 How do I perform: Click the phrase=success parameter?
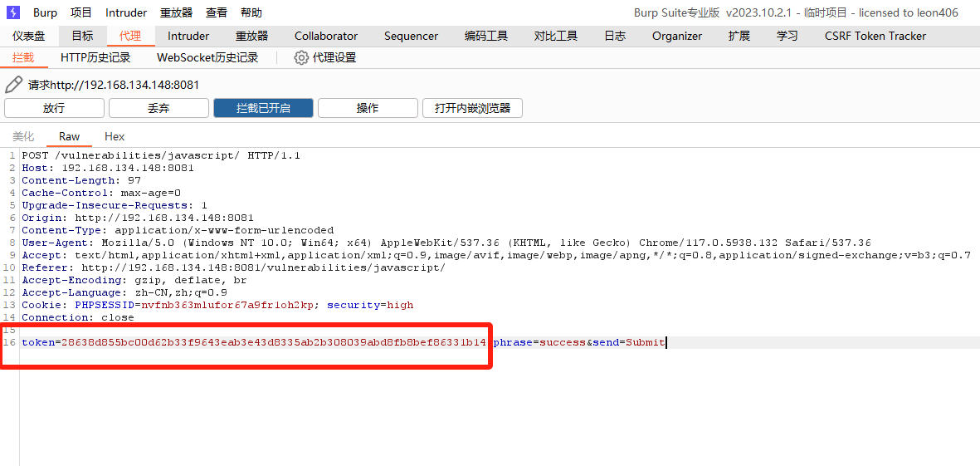click(539, 343)
